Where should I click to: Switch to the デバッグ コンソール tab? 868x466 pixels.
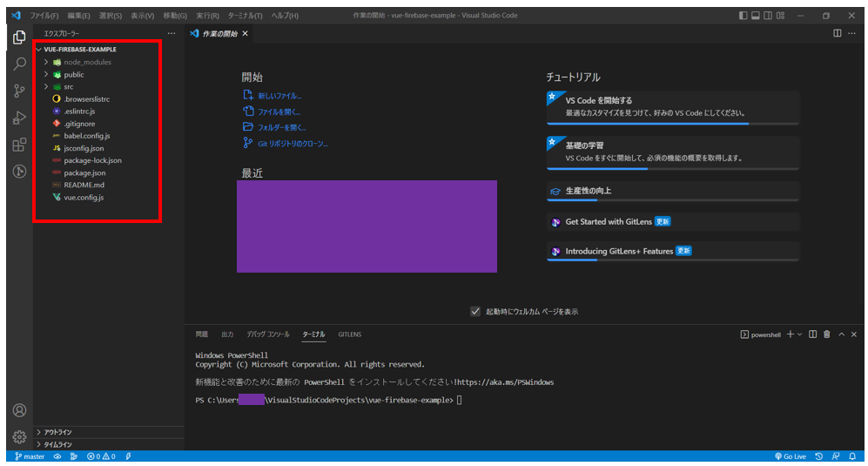pyautogui.click(x=268, y=334)
